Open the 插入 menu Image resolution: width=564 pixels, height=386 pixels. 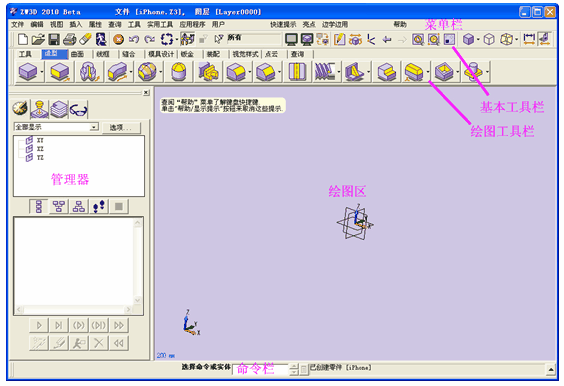click(76, 24)
